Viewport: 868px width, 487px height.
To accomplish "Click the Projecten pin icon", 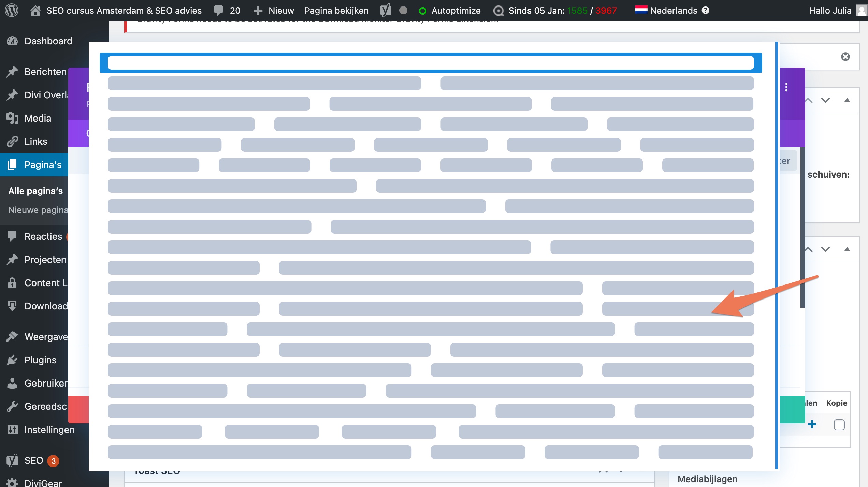I will tap(12, 260).
